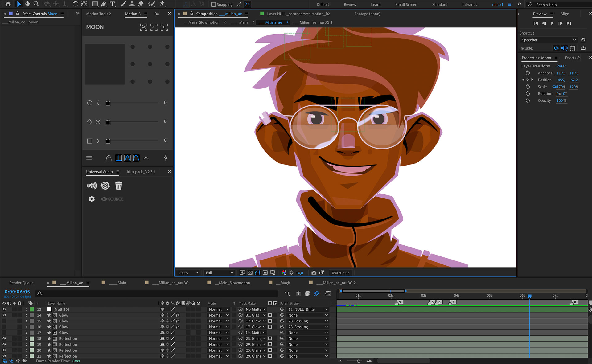Open the 200% magnification dropdown
The height and width of the screenshot is (364, 592).
[x=187, y=273]
